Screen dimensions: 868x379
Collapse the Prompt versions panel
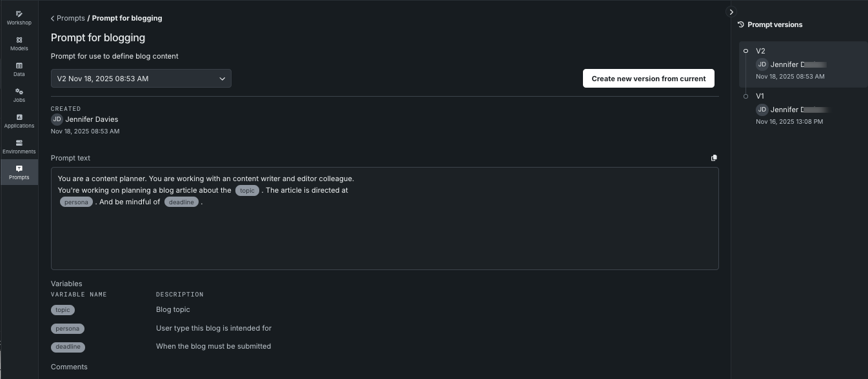731,12
